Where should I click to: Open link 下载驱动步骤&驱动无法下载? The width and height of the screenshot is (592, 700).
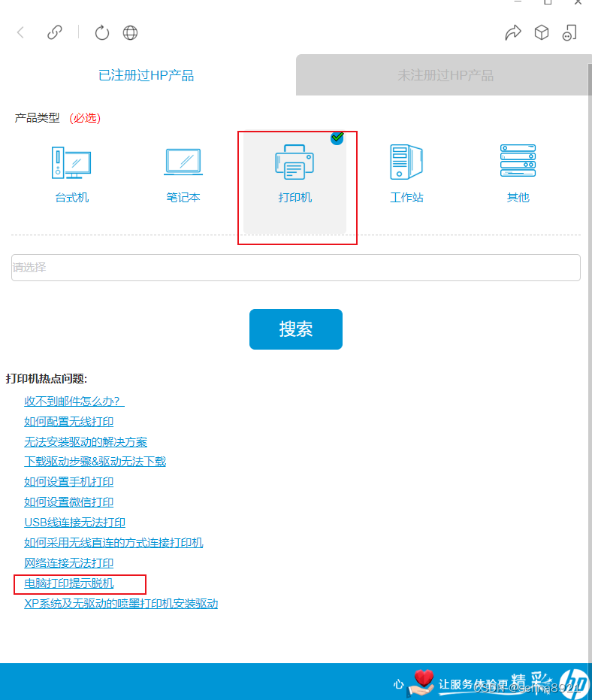point(95,461)
